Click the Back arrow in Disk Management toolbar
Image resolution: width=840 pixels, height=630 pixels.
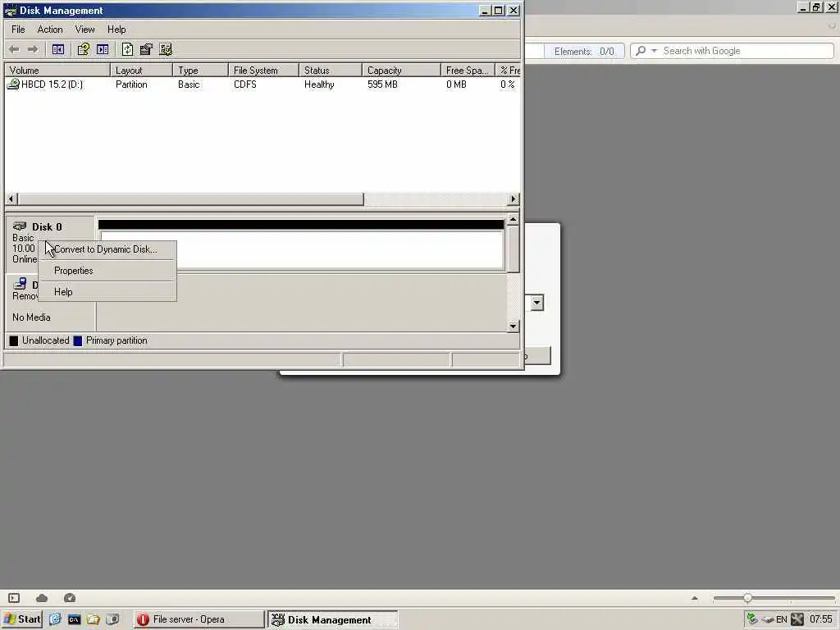point(14,49)
